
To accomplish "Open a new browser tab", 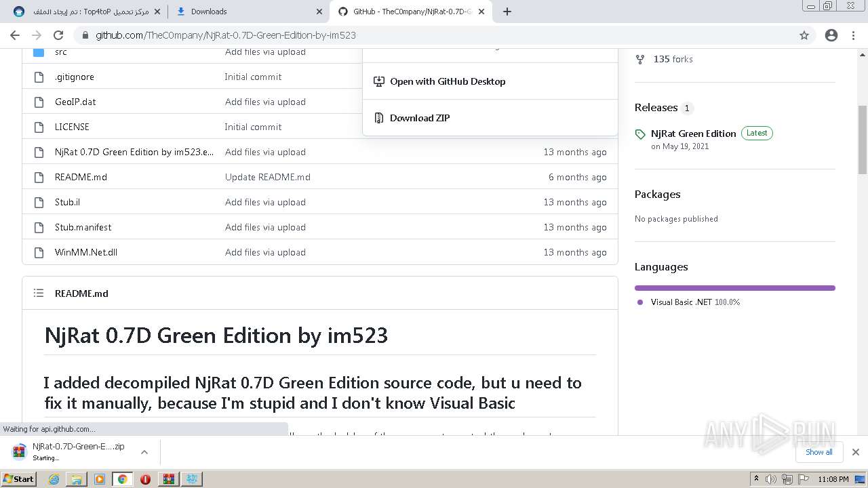I will (x=507, y=12).
